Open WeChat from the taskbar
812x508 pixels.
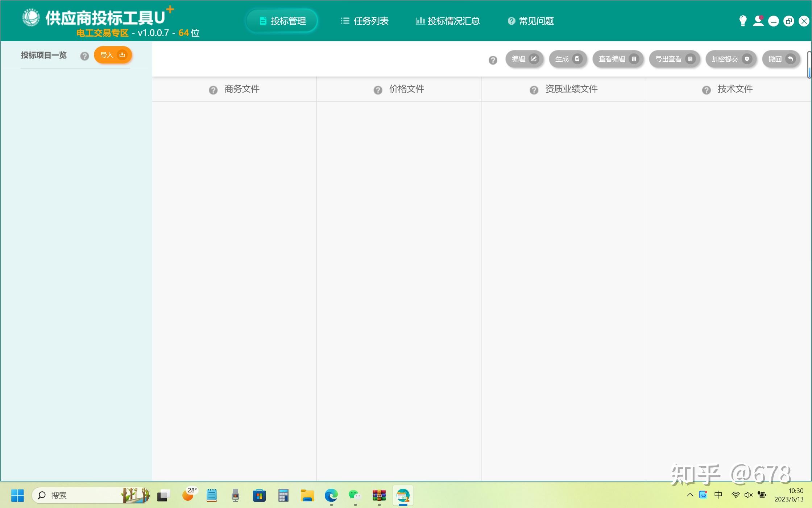(x=355, y=495)
